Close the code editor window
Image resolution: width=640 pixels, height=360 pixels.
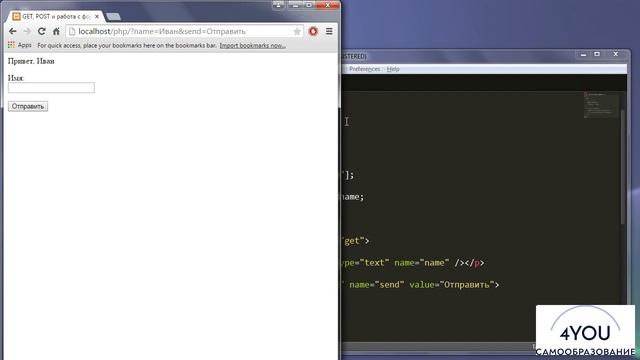click(x=616, y=54)
